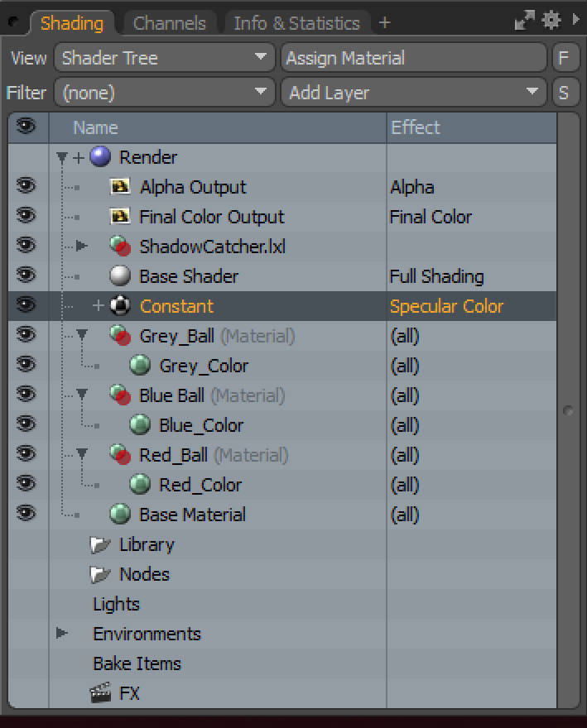Click the Assign Material button
This screenshot has width=587, height=728.
[x=413, y=58]
